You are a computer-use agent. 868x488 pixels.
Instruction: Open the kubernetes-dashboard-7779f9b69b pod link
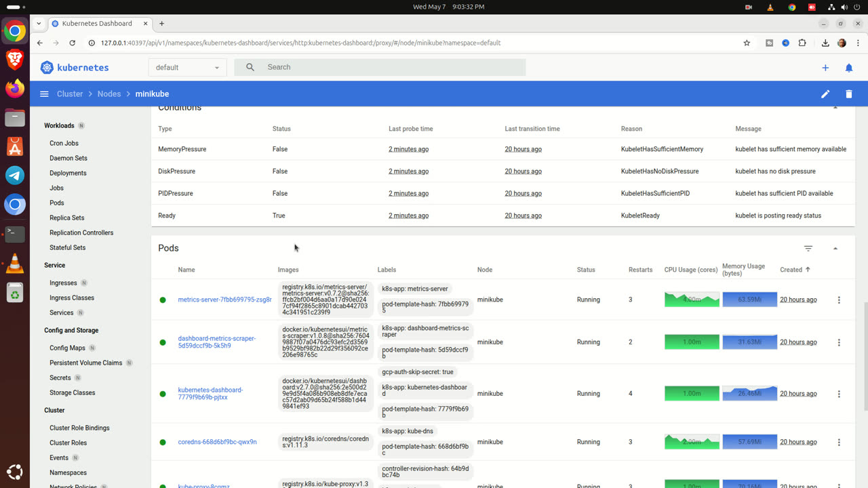[210, 394]
